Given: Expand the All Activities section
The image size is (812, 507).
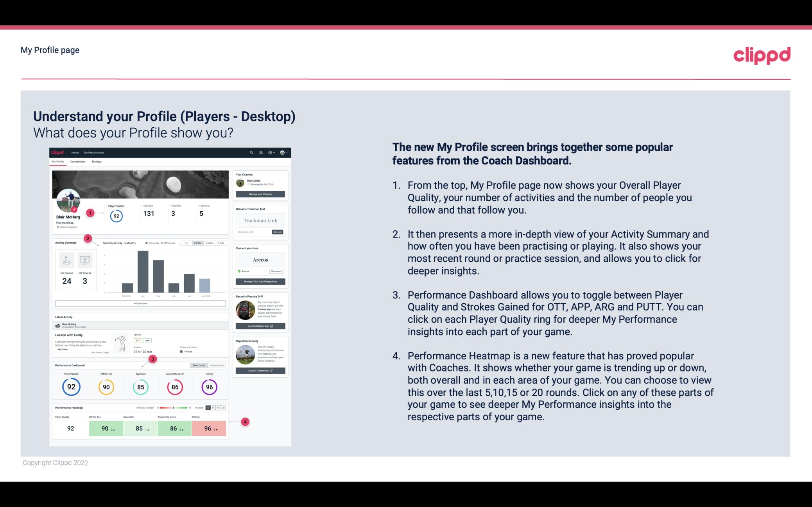Looking at the screenshot, I should click(x=140, y=303).
